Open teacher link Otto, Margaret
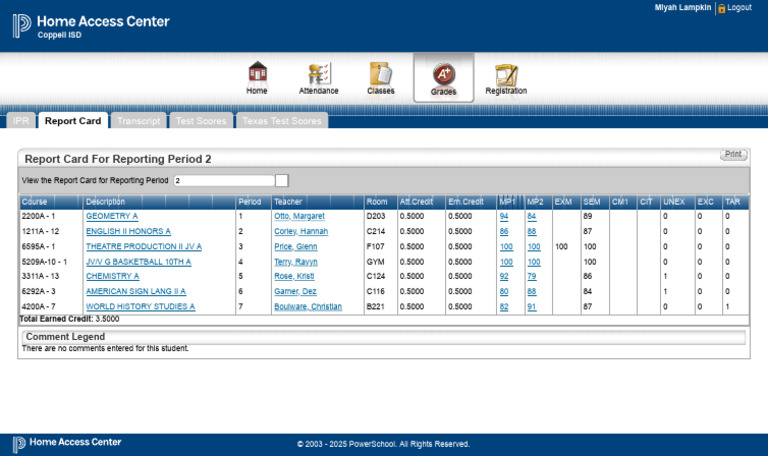The image size is (768, 456). pyautogui.click(x=299, y=216)
